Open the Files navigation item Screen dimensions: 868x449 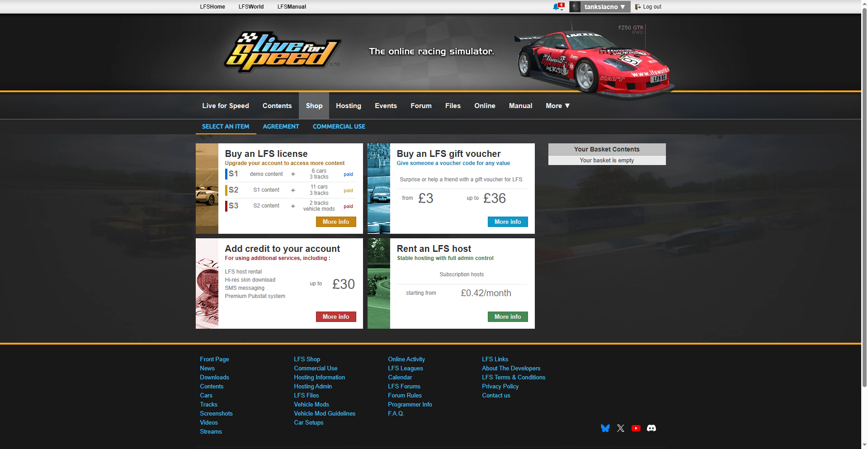coord(453,106)
